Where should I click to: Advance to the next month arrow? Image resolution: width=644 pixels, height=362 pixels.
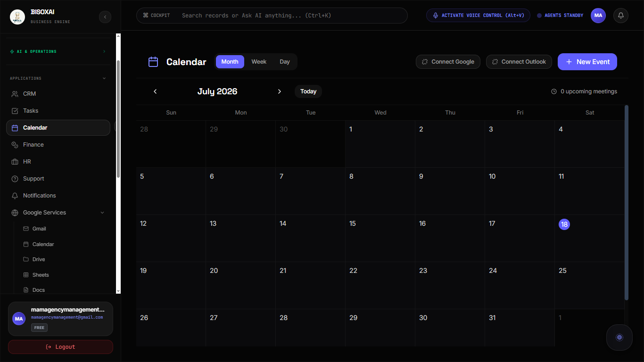pos(280,91)
